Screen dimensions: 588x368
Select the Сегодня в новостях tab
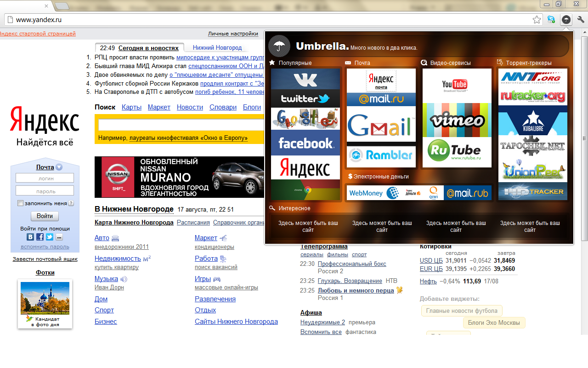pos(148,48)
